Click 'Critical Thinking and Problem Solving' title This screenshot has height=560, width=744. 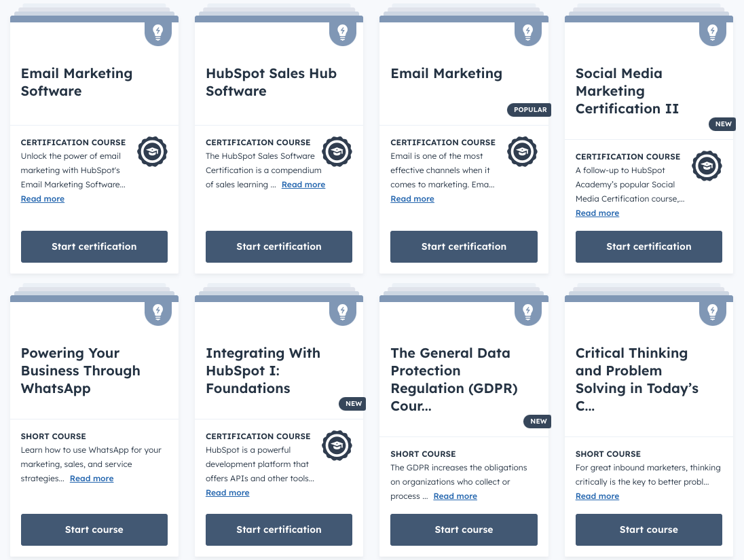[637, 379]
